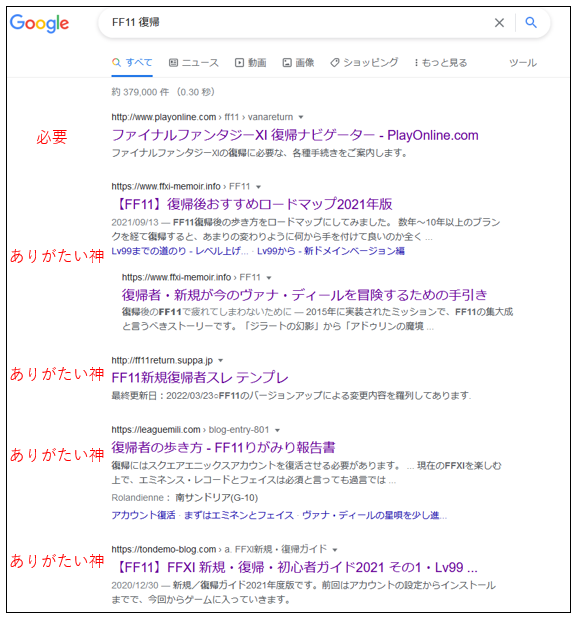The height and width of the screenshot is (628, 573).
Task: Open the dropdown arrow beside leaguemili.com URL
Action: point(277,430)
